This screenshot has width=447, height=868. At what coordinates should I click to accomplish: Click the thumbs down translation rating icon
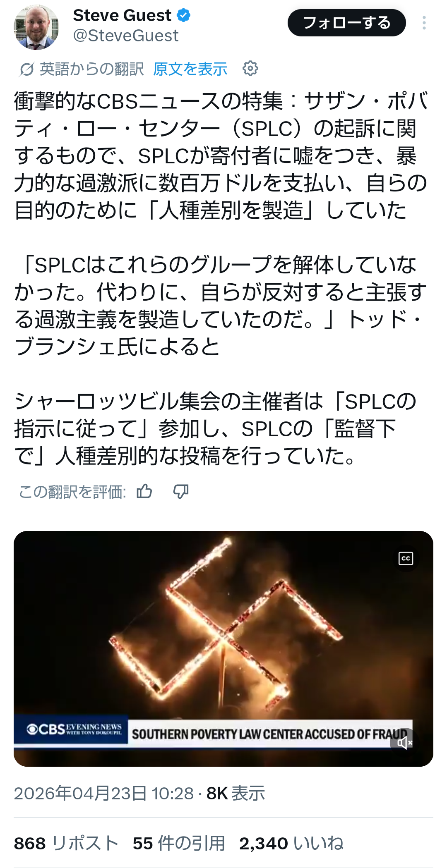pyautogui.click(x=181, y=491)
